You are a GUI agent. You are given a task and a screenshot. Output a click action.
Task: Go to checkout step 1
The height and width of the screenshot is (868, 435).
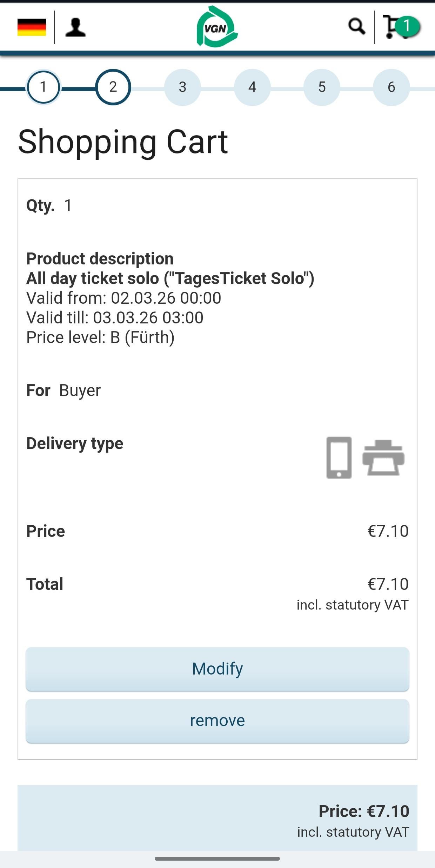tap(43, 87)
